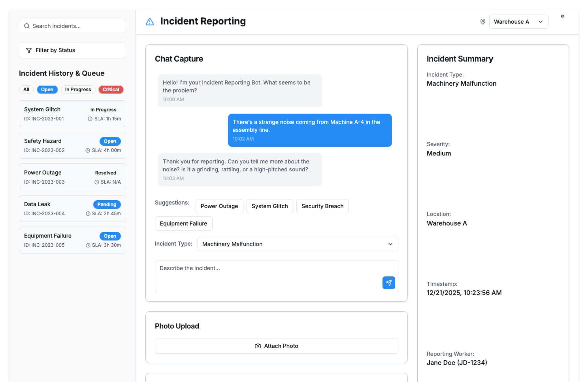Click the small user avatar icon top-right
The height and width of the screenshot is (382, 588).
click(x=562, y=16)
